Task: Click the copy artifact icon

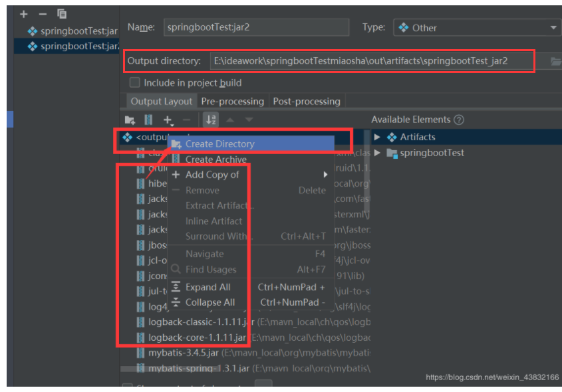Action: 61,13
